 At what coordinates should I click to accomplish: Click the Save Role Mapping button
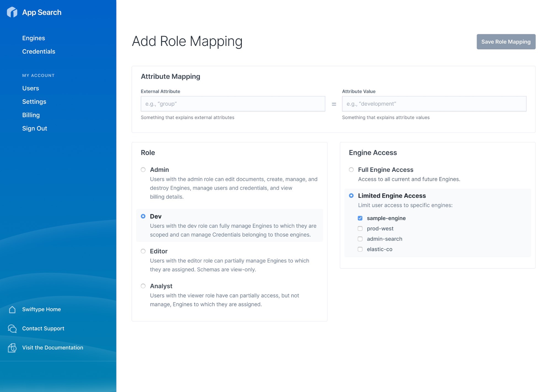pos(506,42)
